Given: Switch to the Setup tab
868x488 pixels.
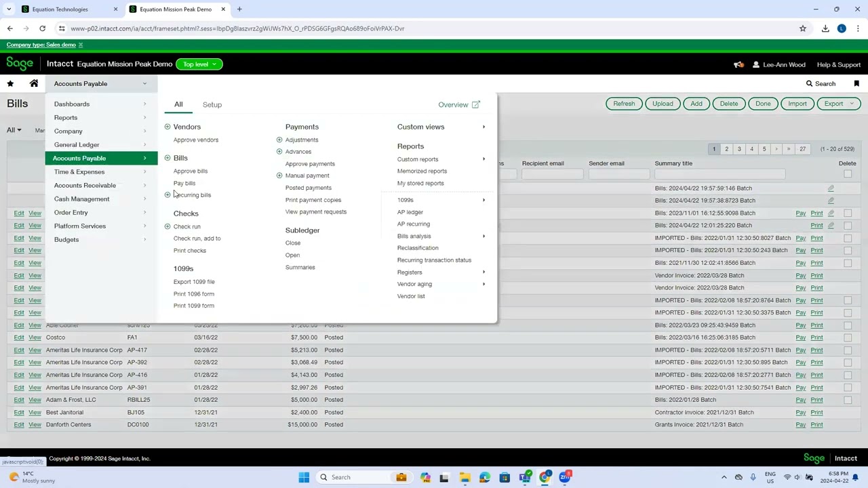Looking at the screenshot, I should (x=212, y=104).
